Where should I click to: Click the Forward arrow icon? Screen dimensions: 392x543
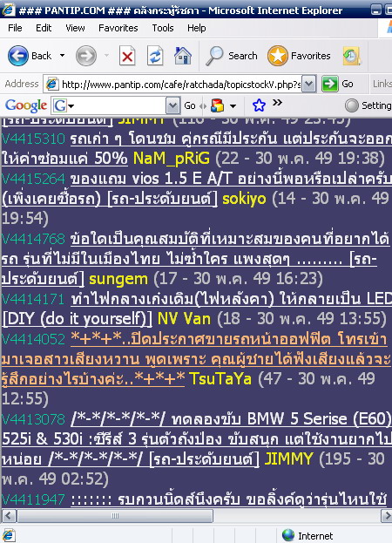[x=85, y=56]
